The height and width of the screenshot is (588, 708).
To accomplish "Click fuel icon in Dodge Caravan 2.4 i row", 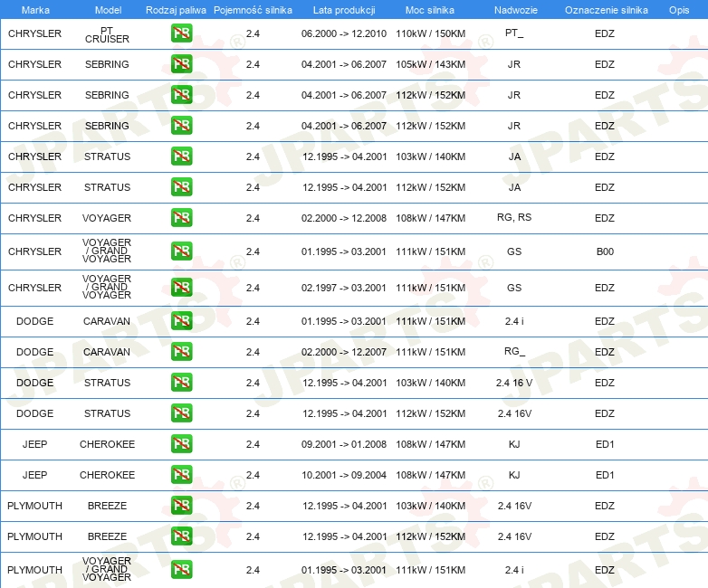I will (181, 321).
